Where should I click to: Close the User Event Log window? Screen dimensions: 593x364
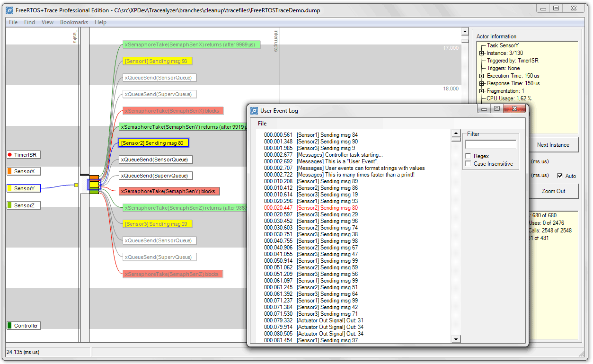(514, 109)
